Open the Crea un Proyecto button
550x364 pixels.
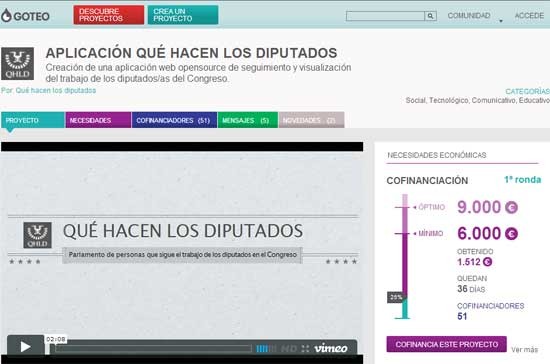pyautogui.click(x=183, y=15)
